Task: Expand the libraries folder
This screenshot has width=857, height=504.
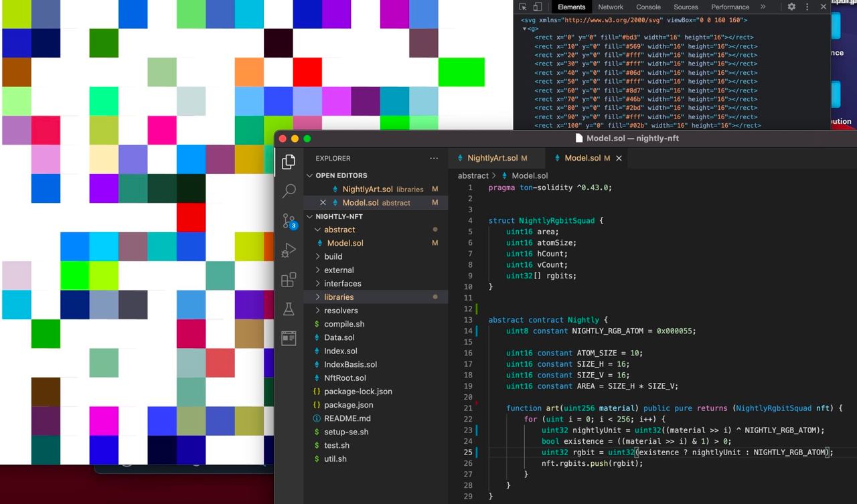Action: coord(339,297)
